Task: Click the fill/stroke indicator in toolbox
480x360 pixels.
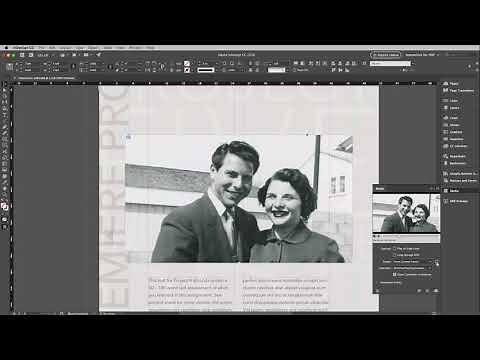Action: pos(4,206)
